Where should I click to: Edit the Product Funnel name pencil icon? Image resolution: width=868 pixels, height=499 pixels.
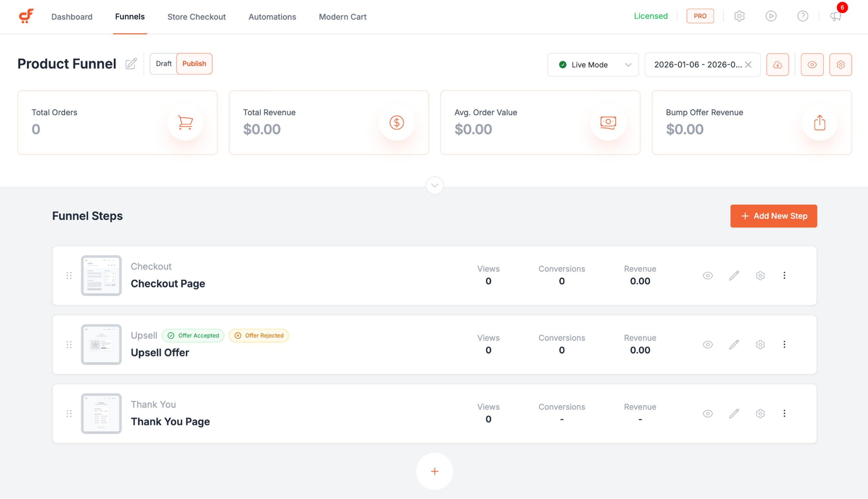pyautogui.click(x=131, y=64)
